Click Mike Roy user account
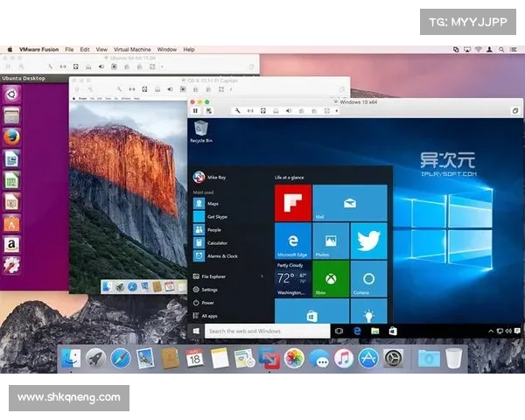525x420 pixels. tap(210, 177)
